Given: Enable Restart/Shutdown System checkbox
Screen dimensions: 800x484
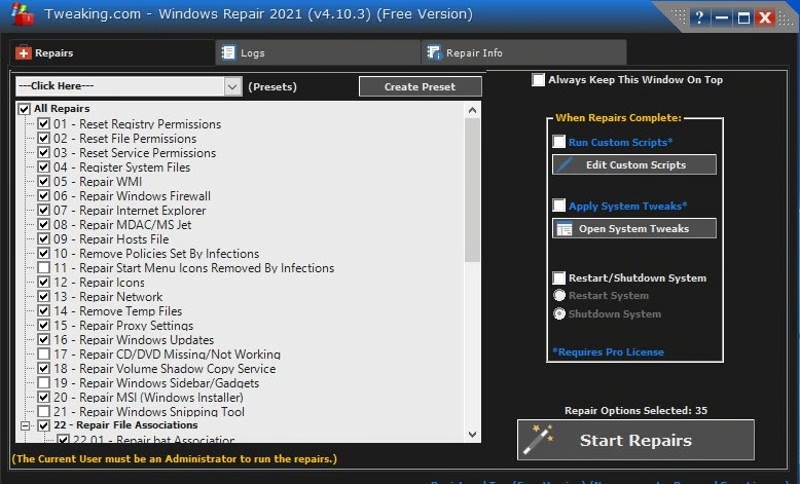Looking at the screenshot, I should pyautogui.click(x=559, y=278).
